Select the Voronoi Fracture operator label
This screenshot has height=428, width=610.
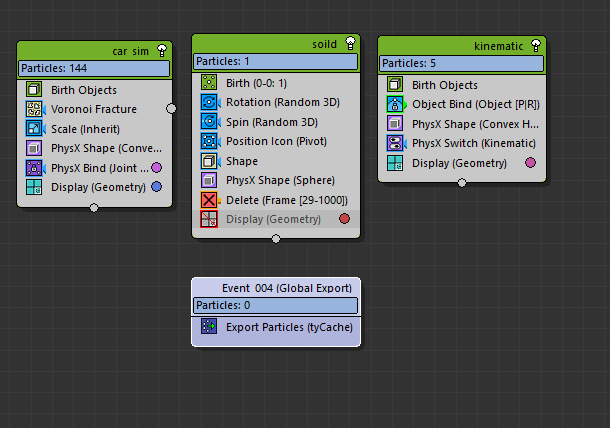tap(94, 109)
